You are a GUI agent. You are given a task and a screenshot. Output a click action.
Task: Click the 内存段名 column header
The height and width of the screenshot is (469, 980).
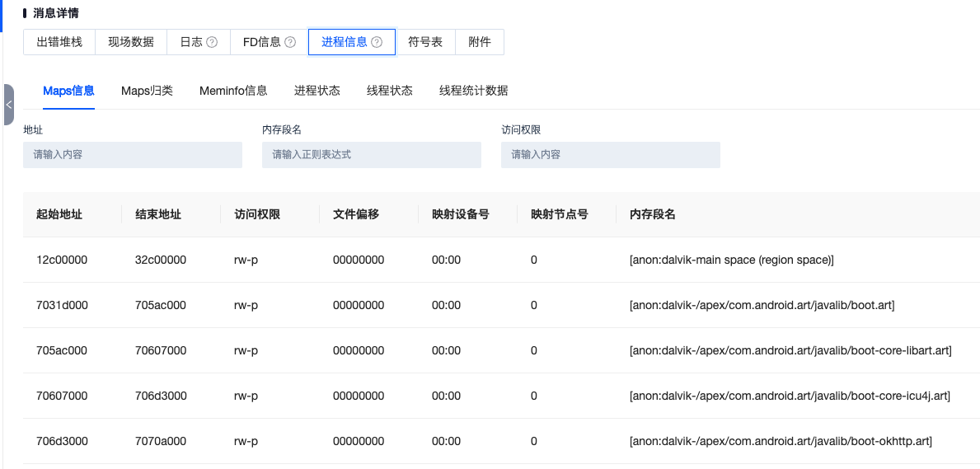652,214
